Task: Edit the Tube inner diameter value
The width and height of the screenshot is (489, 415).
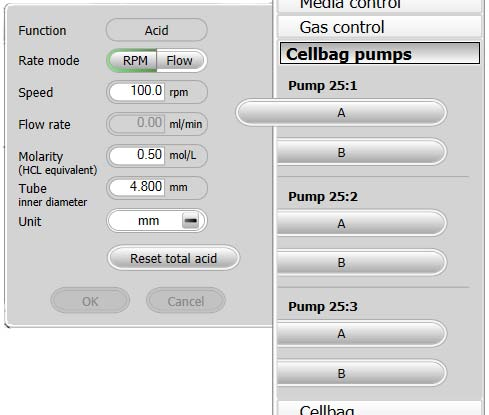Action: pyautogui.click(x=137, y=187)
